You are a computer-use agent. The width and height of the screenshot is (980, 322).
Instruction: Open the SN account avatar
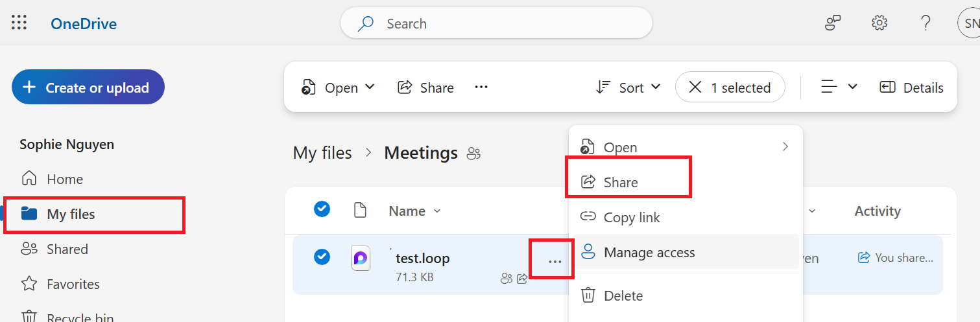click(970, 23)
